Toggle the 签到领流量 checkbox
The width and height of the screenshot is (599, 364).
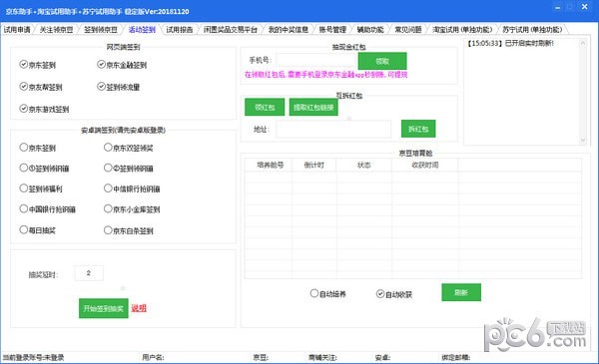101,87
